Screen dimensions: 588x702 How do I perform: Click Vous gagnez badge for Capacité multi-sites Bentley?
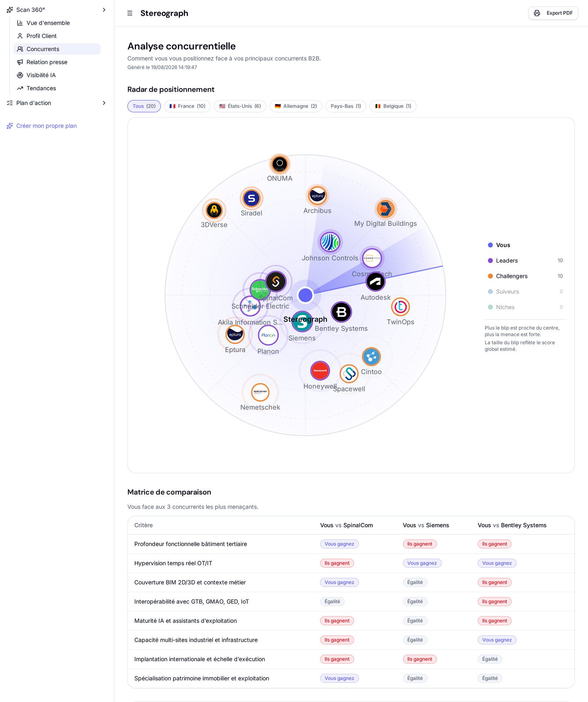click(x=497, y=640)
